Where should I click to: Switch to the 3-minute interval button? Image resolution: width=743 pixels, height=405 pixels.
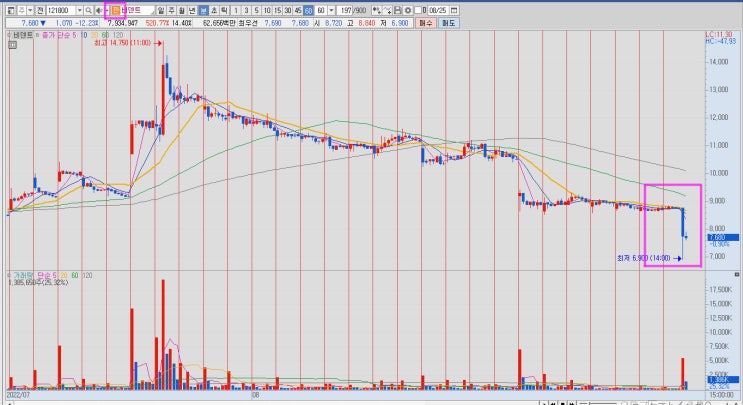click(246, 10)
